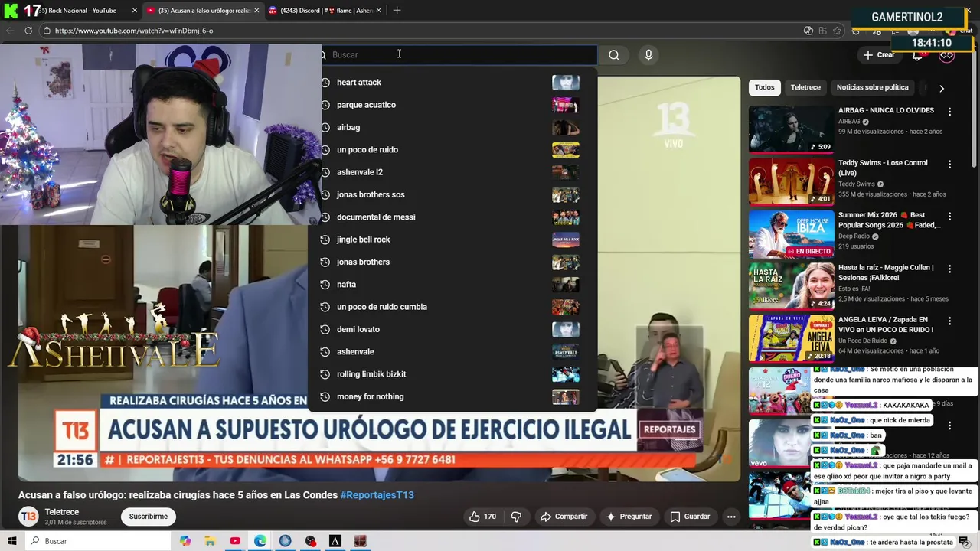This screenshot has width=980, height=551.
Task: Click the Crear create button
Action: (878, 55)
